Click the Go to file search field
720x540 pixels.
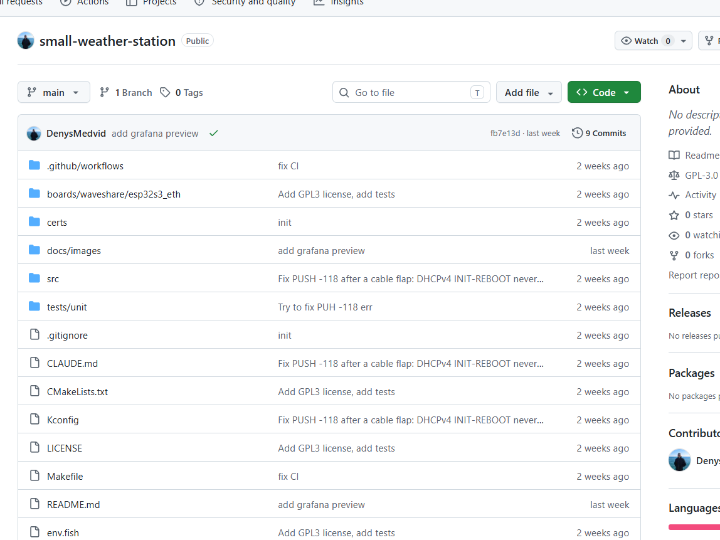[411, 92]
